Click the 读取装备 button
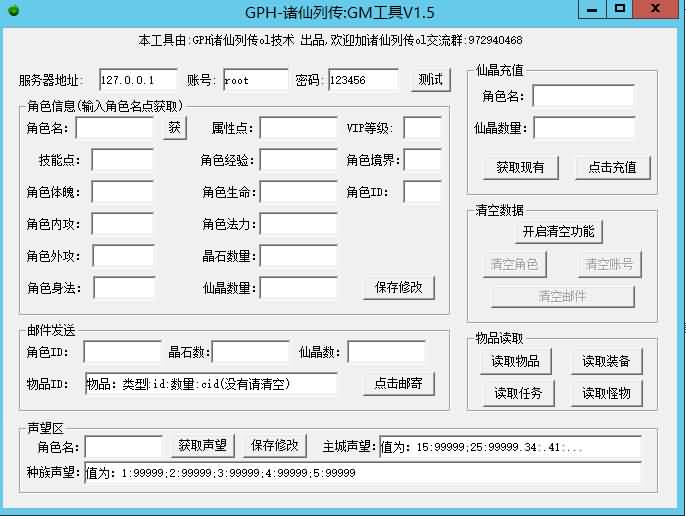 [x=606, y=361]
